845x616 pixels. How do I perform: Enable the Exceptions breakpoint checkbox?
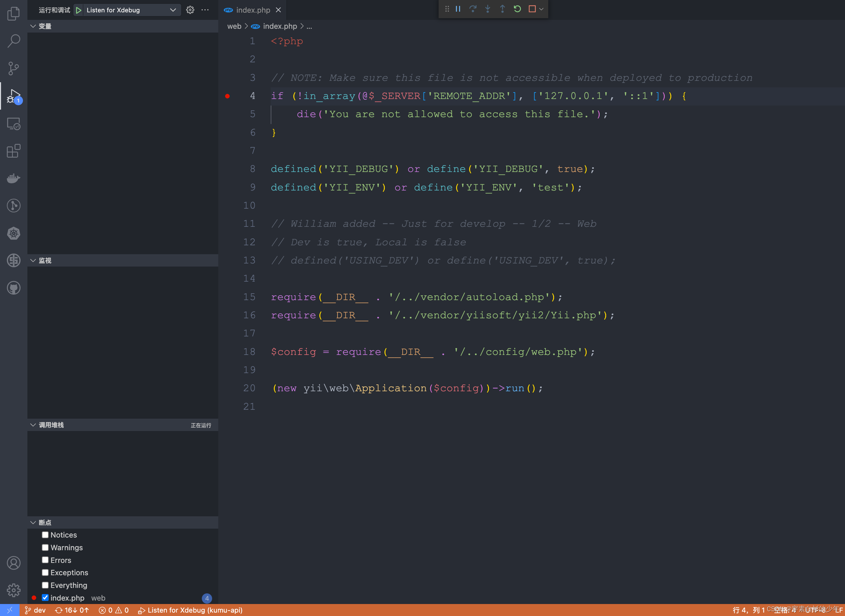[45, 572]
